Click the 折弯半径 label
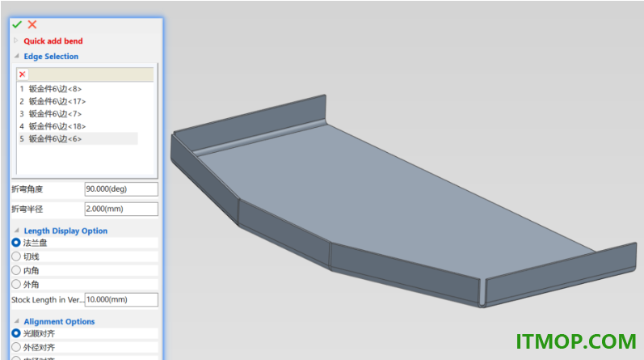Image resolution: width=644 pixels, height=360 pixels. click(x=27, y=209)
